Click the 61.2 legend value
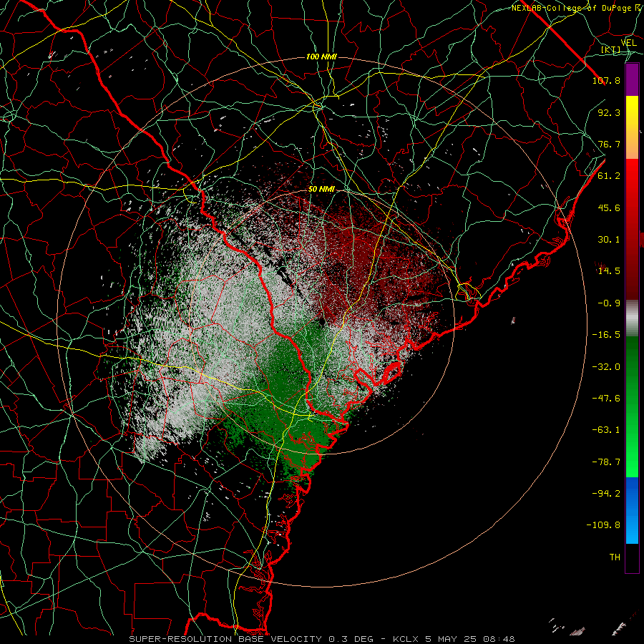The image size is (644, 644). 609,176
